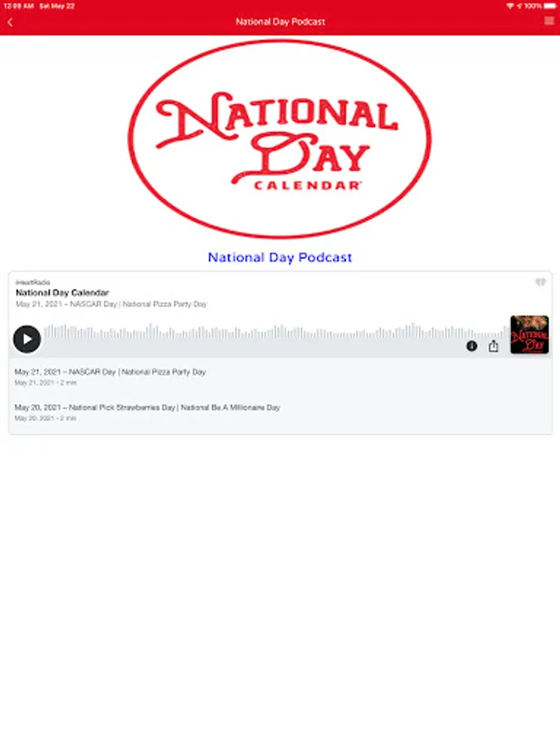Click the player episode subtitle May 21
The width and height of the screenshot is (560, 747).
(x=111, y=304)
